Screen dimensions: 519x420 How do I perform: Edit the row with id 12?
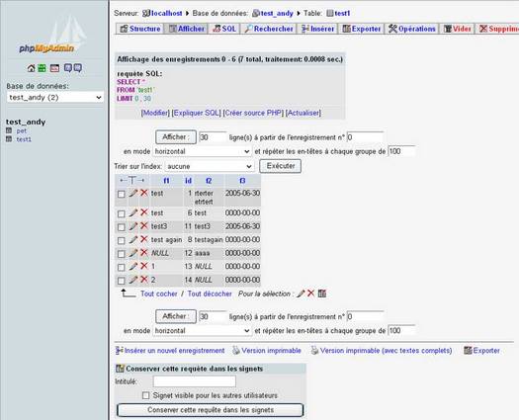(133, 253)
